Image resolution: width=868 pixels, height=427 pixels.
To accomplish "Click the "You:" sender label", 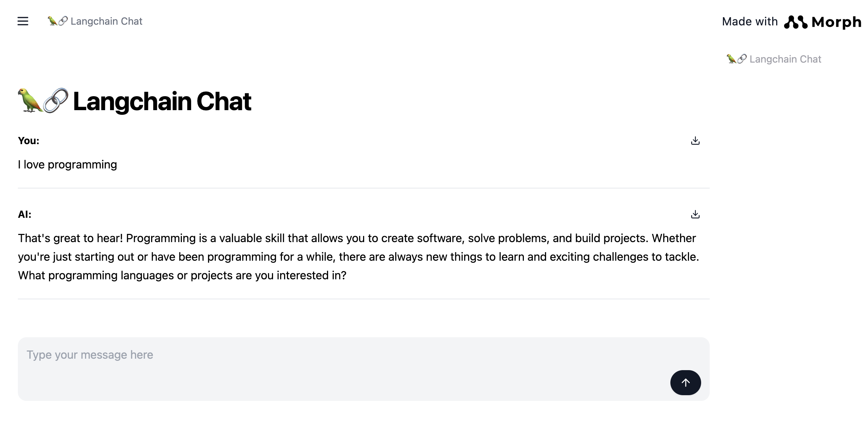I will click(x=29, y=141).
